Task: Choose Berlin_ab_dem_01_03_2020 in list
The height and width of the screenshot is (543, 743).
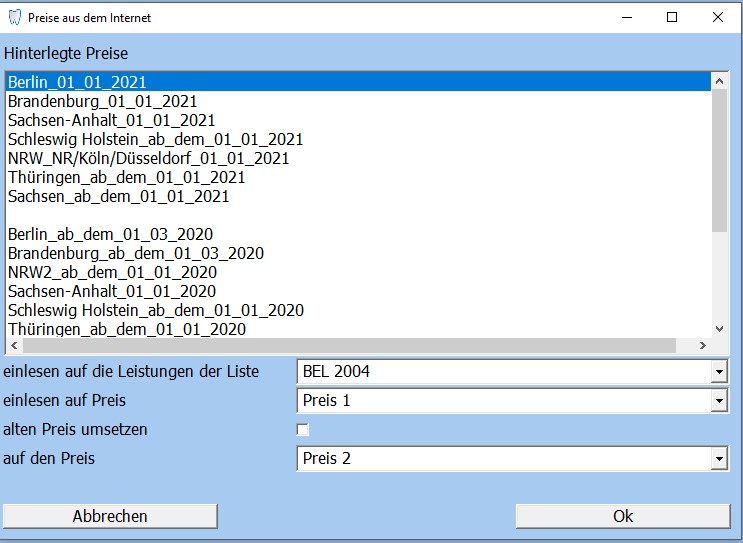Action: (110, 234)
